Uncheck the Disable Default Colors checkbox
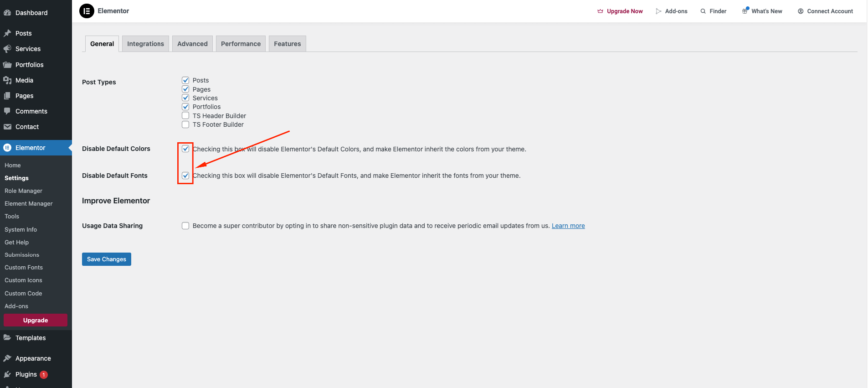This screenshot has width=868, height=388. pyautogui.click(x=185, y=149)
